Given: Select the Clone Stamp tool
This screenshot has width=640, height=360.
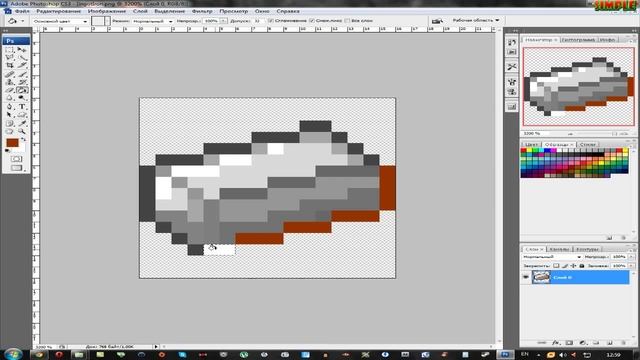Looking at the screenshot, I should [x=9, y=82].
